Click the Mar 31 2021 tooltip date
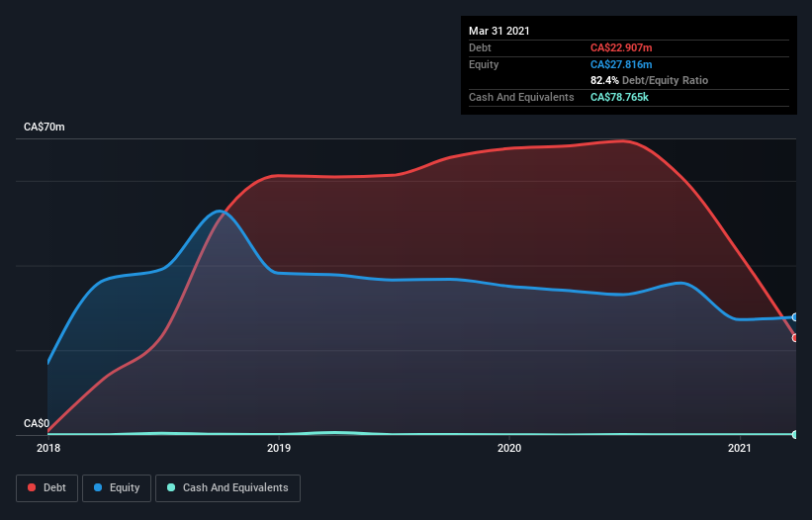The height and width of the screenshot is (520, 812). 499,31
